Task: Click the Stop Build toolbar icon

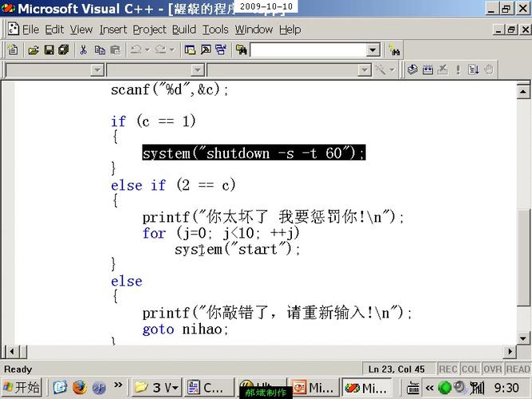Action: coord(443,70)
